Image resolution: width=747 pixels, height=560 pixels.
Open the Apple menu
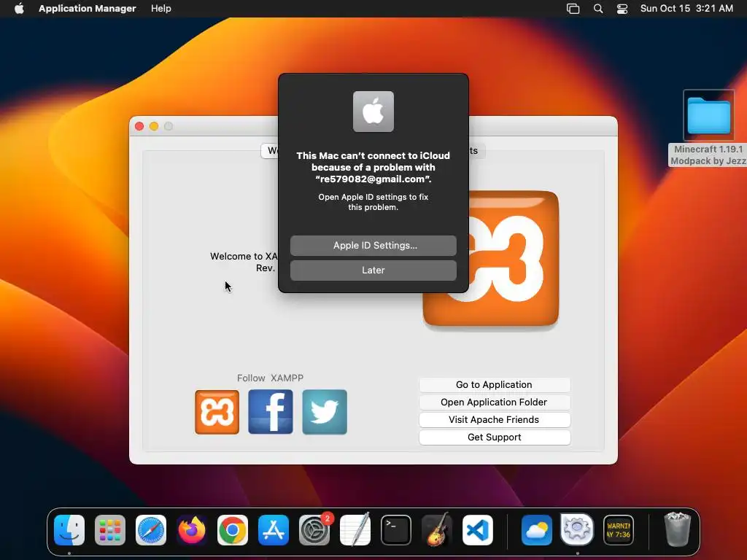coord(19,9)
